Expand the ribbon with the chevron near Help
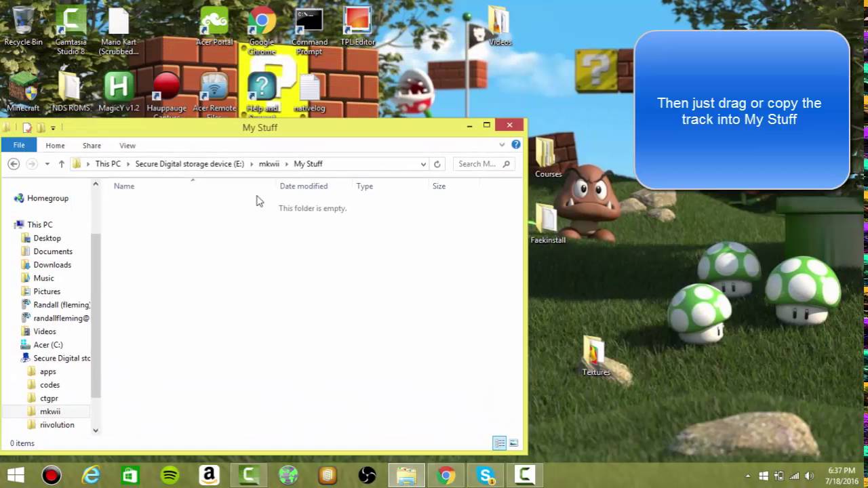The width and height of the screenshot is (868, 488). pyautogui.click(x=502, y=144)
